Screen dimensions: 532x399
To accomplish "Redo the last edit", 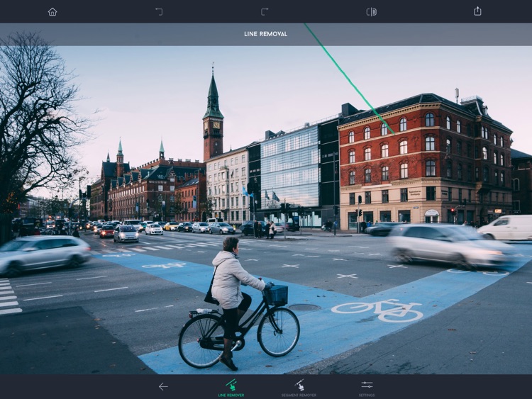I will [x=265, y=12].
